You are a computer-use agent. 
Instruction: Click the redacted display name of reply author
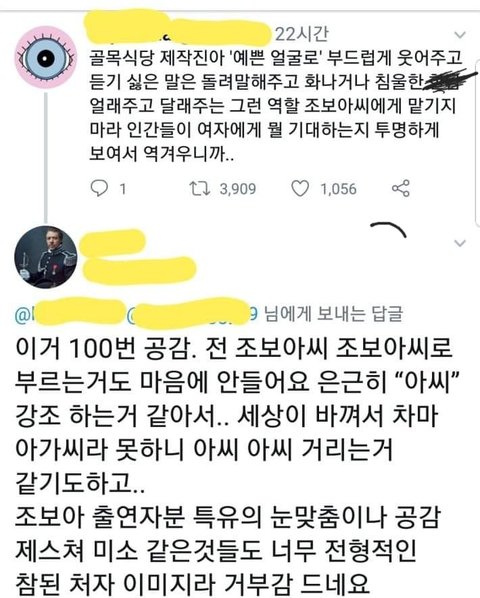point(114,243)
